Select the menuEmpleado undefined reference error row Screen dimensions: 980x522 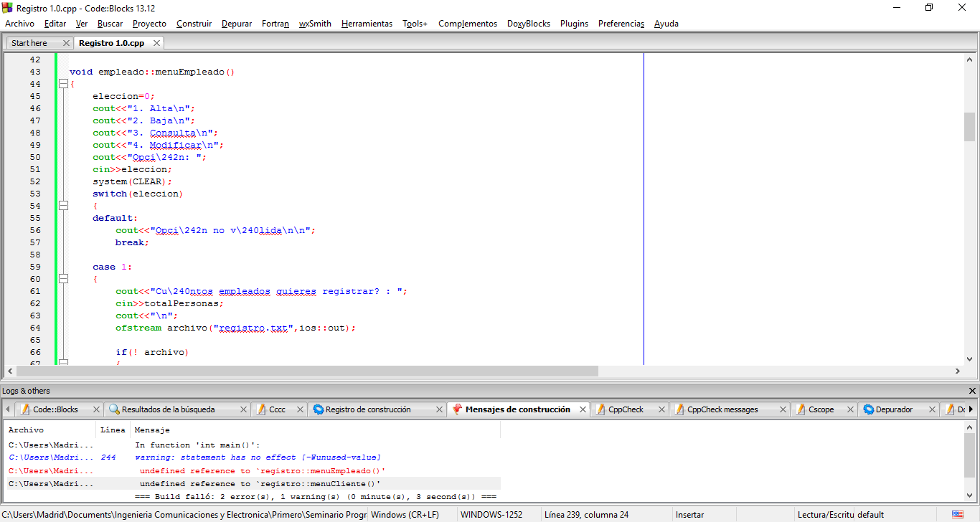253,471
